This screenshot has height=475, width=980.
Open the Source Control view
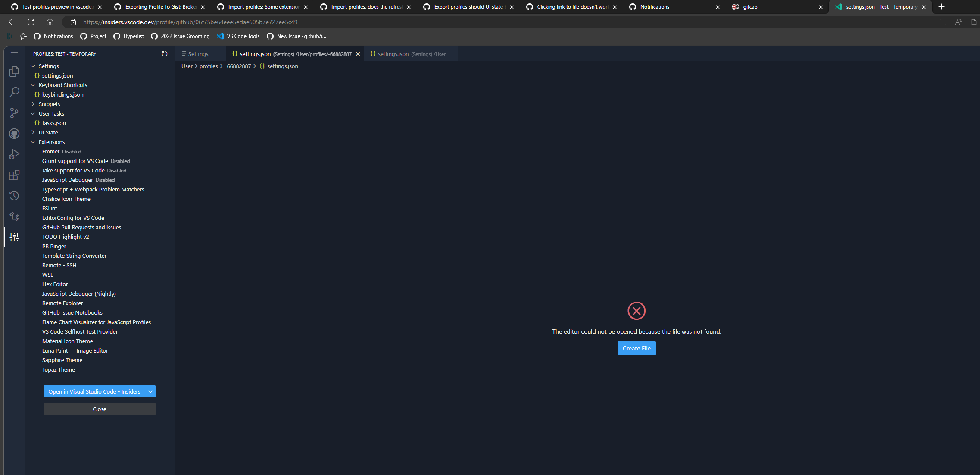[x=14, y=113]
